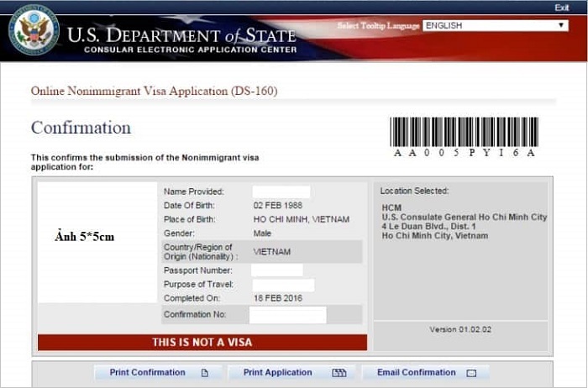Click the Location Selected label

click(x=414, y=191)
